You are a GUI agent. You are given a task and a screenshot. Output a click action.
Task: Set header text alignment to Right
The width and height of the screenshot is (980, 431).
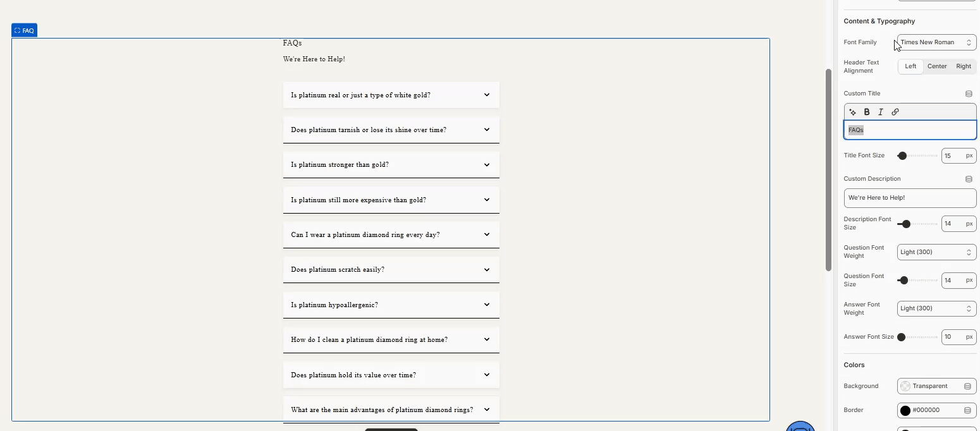(964, 66)
